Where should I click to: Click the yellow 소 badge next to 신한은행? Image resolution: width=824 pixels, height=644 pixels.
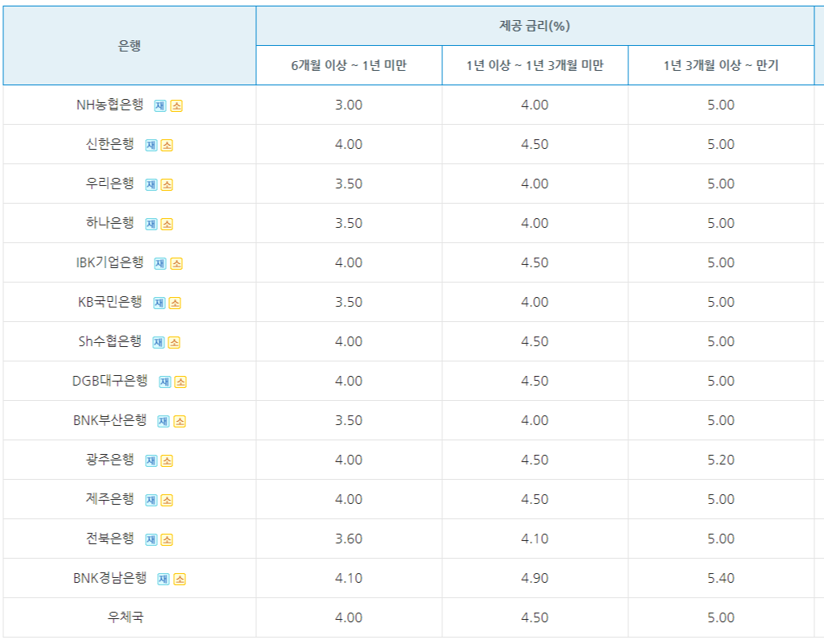click(167, 145)
